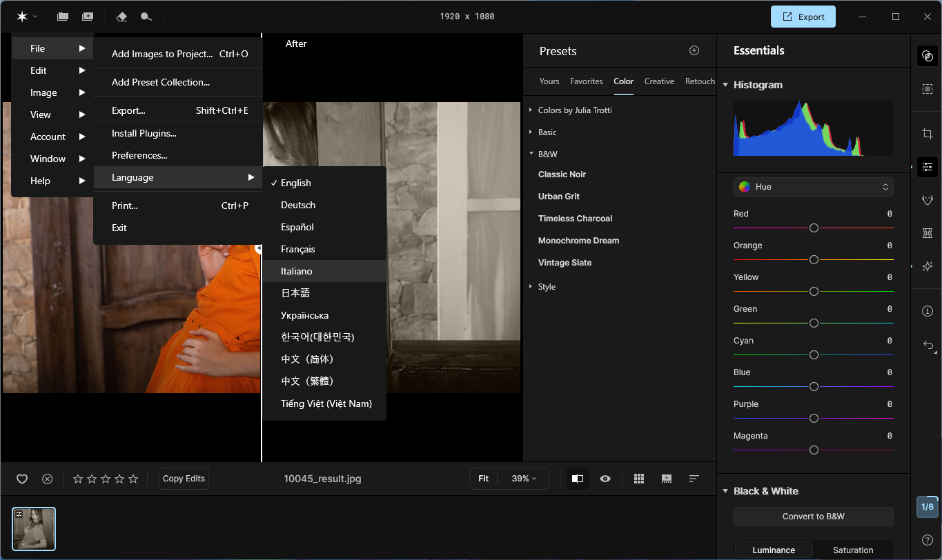This screenshot has height=560, width=942.
Task: Click the Convert to B&W button
Action: pyautogui.click(x=813, y=516)
